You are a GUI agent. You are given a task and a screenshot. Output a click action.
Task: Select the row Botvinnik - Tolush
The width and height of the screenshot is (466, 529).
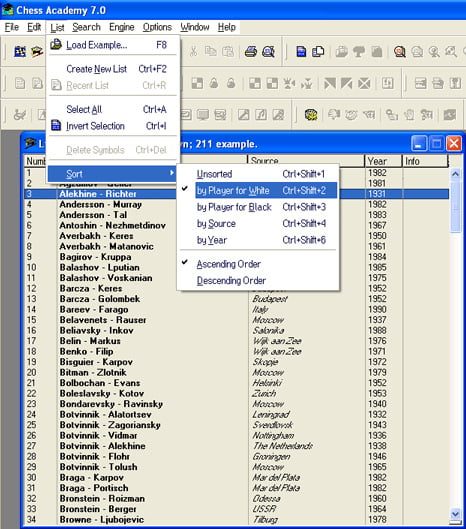tap(236, 467)
